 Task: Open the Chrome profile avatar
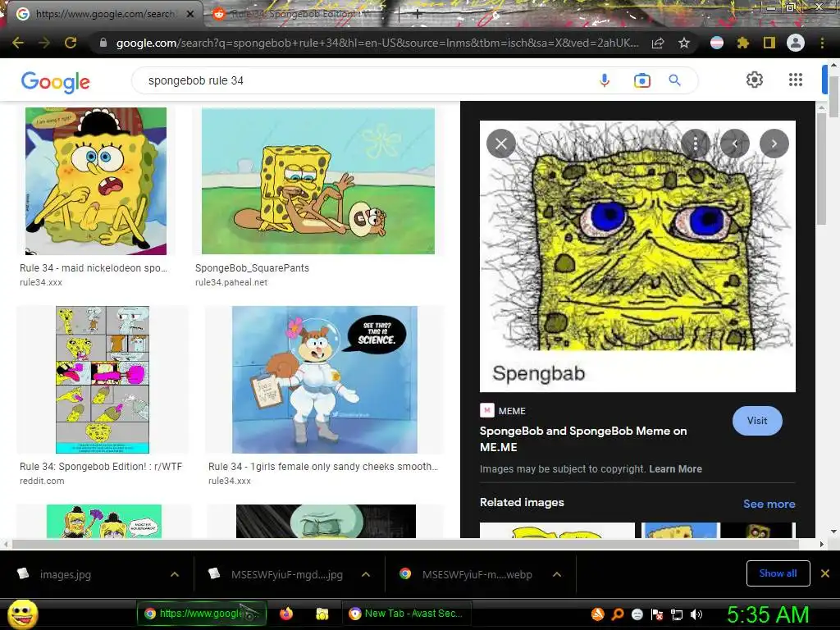tap(796, 43)
